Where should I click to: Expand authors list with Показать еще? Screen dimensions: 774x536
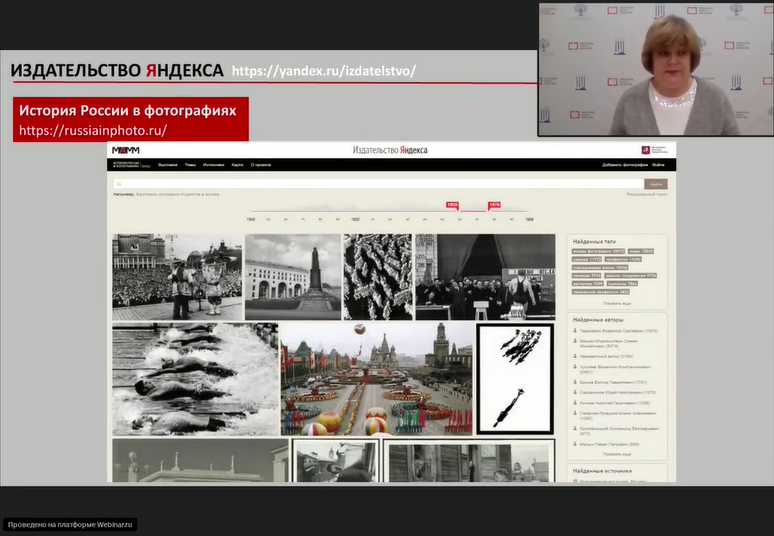(x=617, y=453)
